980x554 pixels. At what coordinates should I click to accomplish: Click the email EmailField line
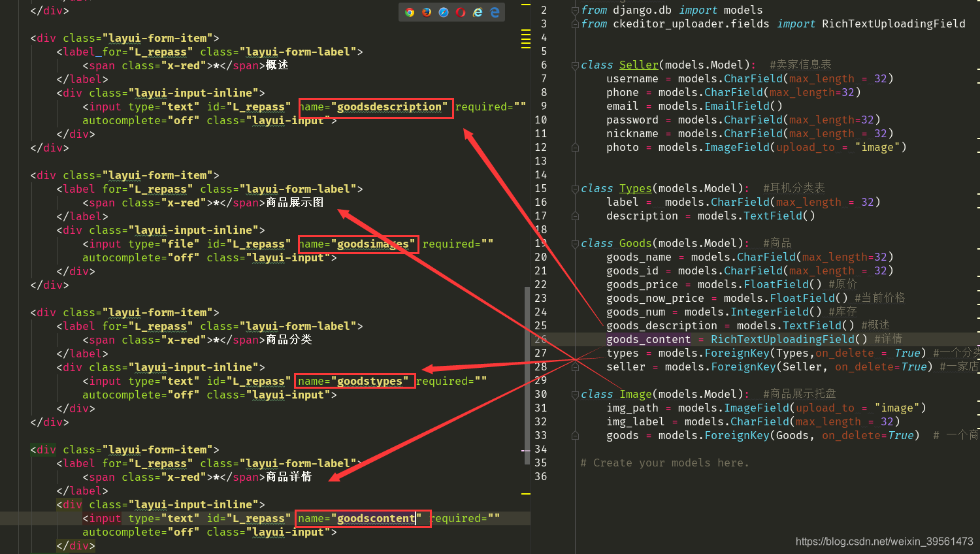[694, 106]
